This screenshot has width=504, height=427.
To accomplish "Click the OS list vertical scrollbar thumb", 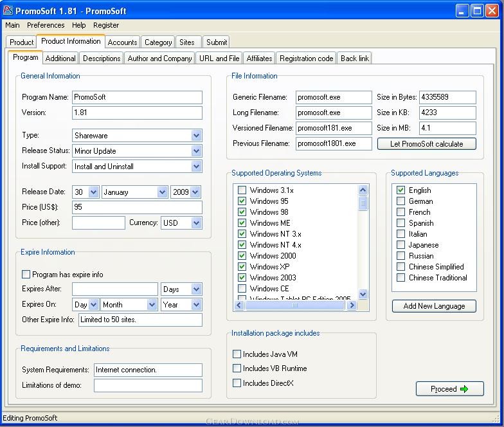I will click(363, 203).
